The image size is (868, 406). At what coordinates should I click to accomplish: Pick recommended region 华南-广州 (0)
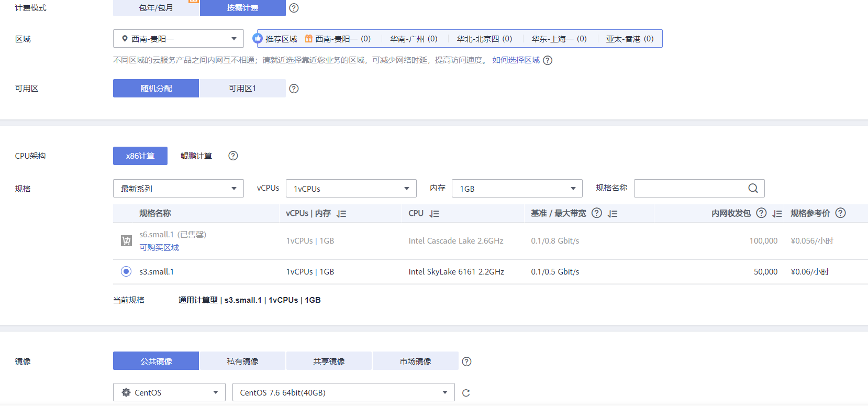coord(414,39)
